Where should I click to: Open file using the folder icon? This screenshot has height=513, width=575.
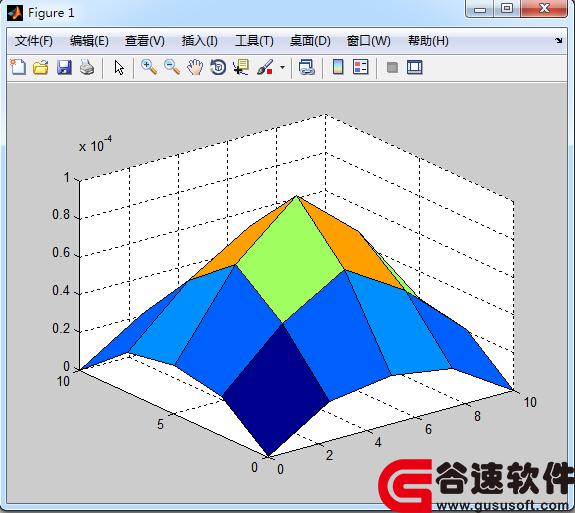pyautogui.click(x=41, y=67)
